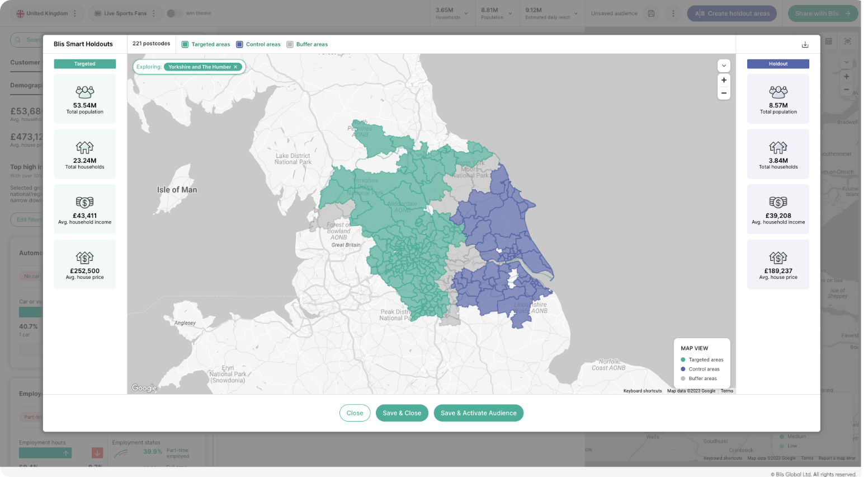Viewport: 868px width, 477px height.
Task: Click Save & Close
Action: click(x=402, y=413)
